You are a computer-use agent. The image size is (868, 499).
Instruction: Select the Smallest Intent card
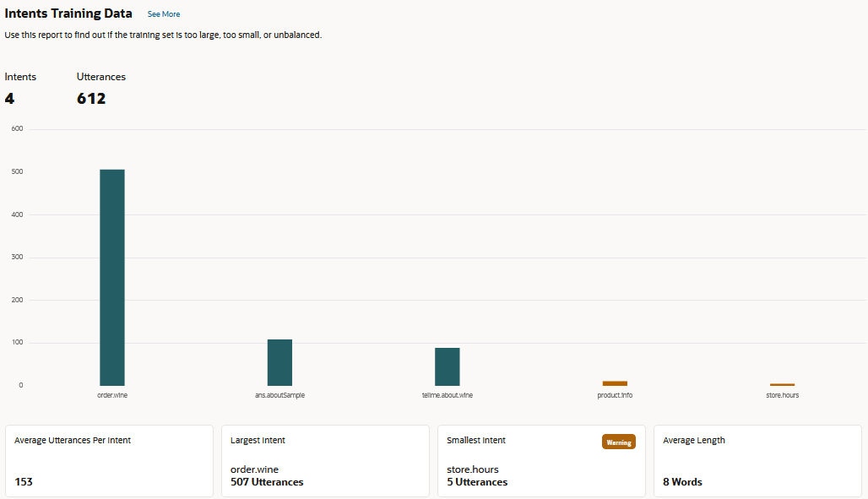tap(541, 460)
